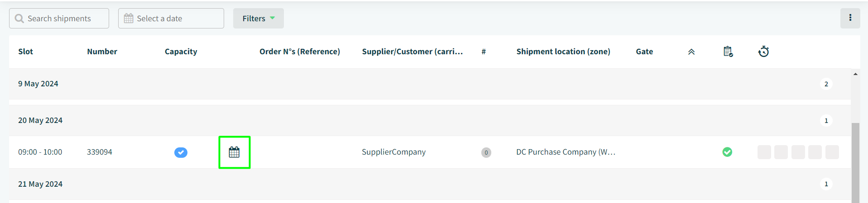Screen dimensions: 868x203
Task: Click the clipboard check column header icon
Action: point(728,52)
